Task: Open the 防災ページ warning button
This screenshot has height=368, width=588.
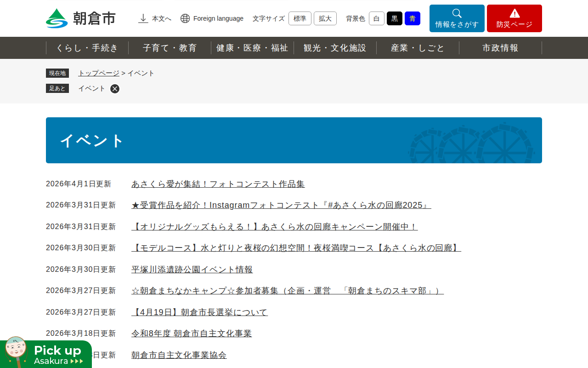Action: tap(514, 18)
